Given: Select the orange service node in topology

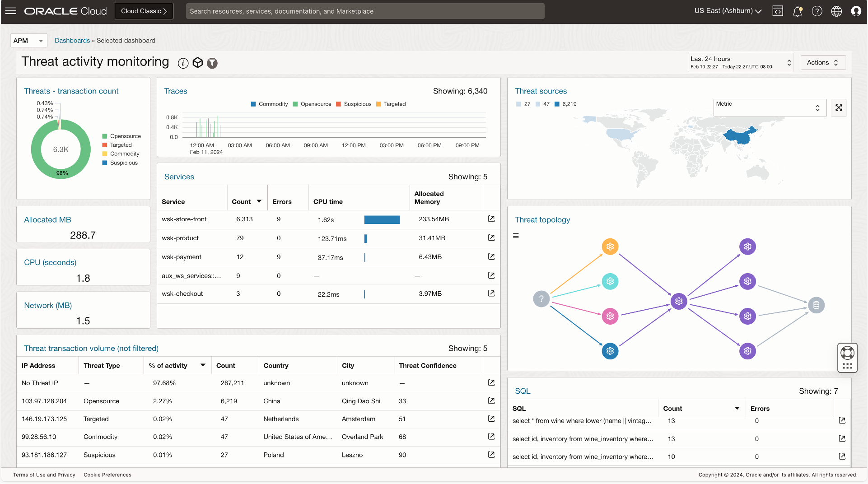Looking at the screenshot, I should pos(610,247).
